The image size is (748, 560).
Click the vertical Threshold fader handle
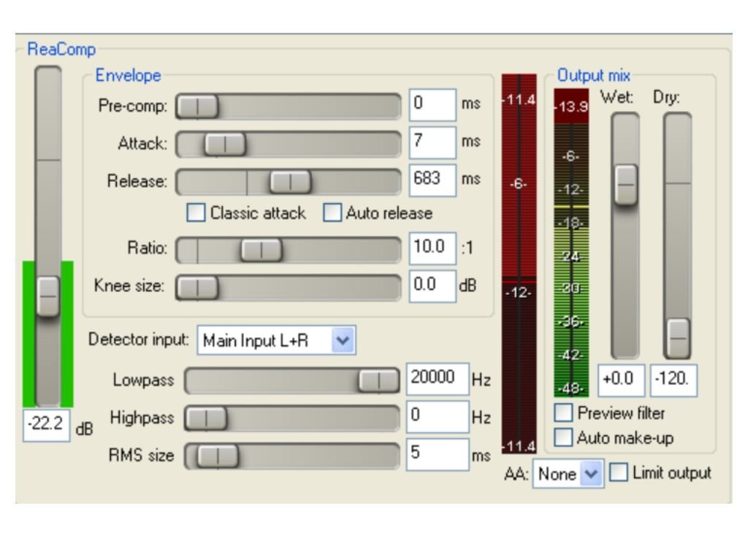(x=48, y=296)
